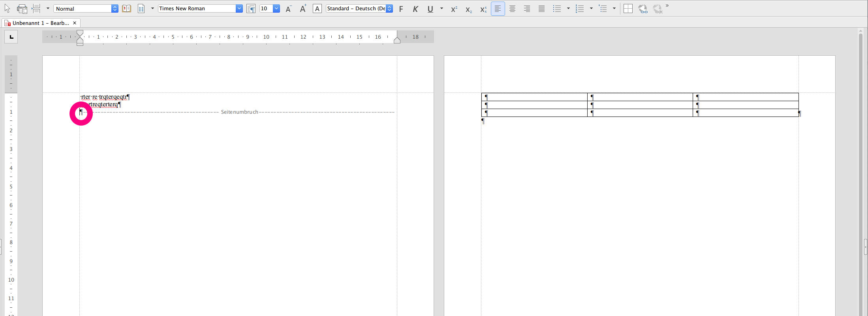This screenshot has height=316, width=868.
Task: Toggle italic formatting with the K button
Action: [x=415, y=9]
